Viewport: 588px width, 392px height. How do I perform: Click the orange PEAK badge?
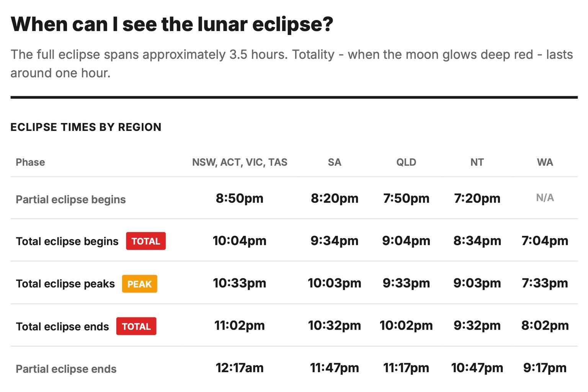[x=139, y=284]
